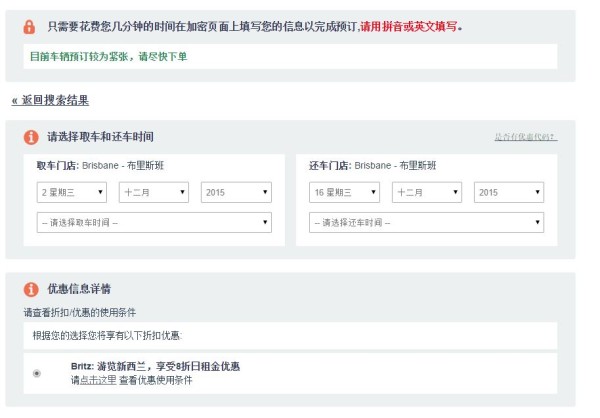Click the red 请用拼音或英文填写 text

pyautogui.click(x=409, y=26)
